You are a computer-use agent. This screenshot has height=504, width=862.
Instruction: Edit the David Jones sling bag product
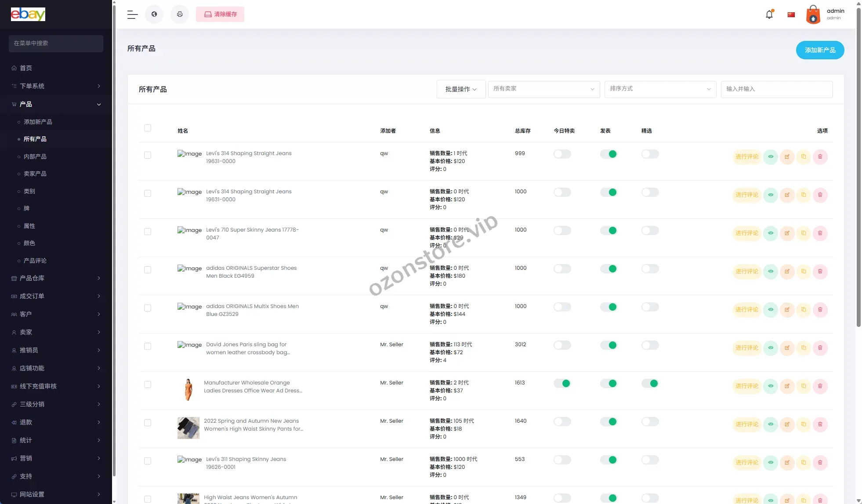click(x=787, y=348)
